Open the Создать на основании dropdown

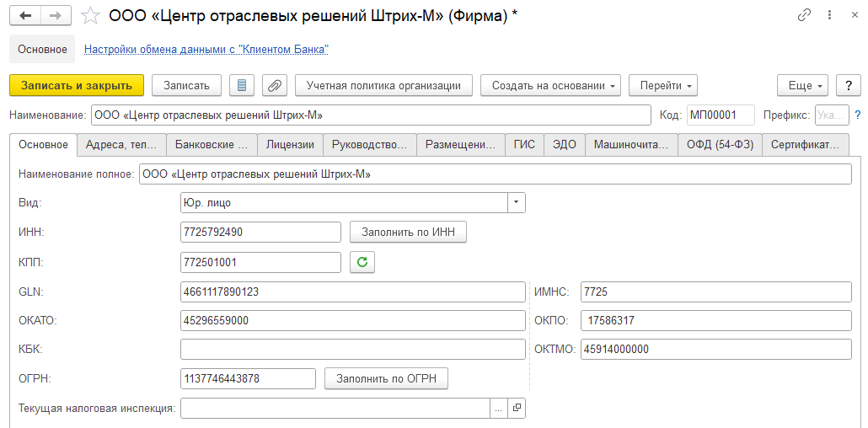550,85
